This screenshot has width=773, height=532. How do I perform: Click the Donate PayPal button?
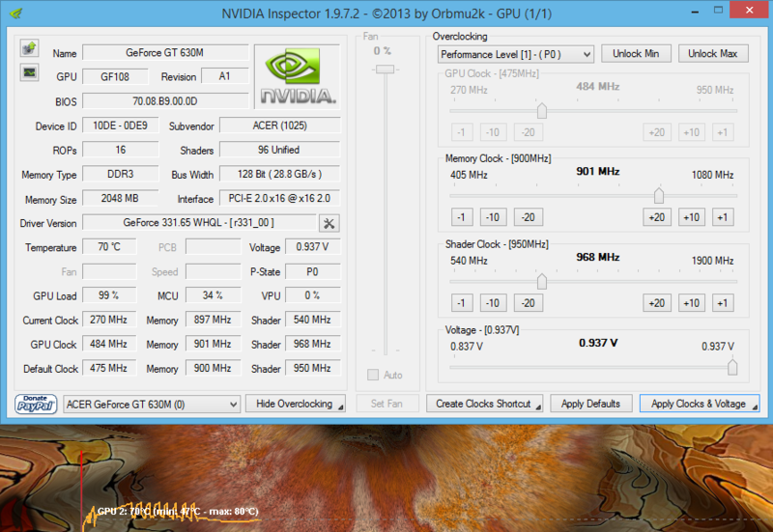(x=36, y=404)
